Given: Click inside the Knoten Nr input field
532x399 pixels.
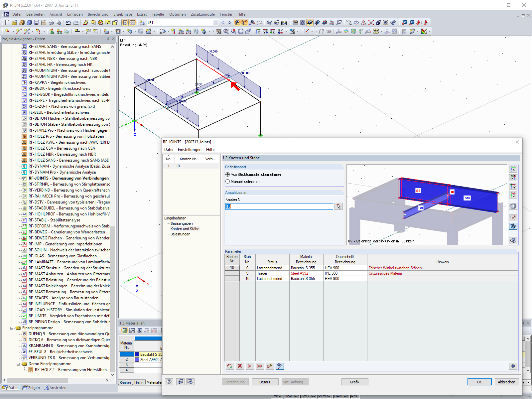Looking at the screenshot, I should tap(279, 206).
